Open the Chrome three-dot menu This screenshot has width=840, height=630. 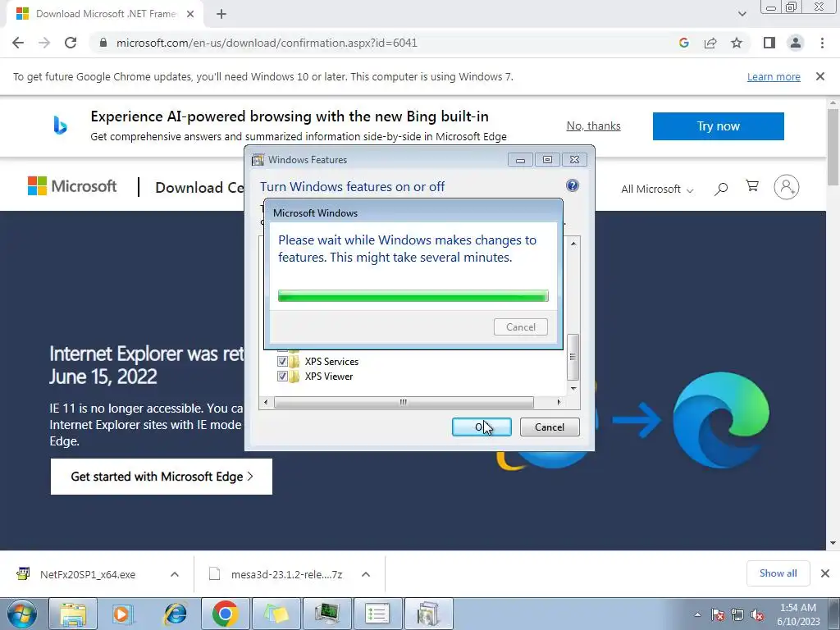(x=822, y=43)
